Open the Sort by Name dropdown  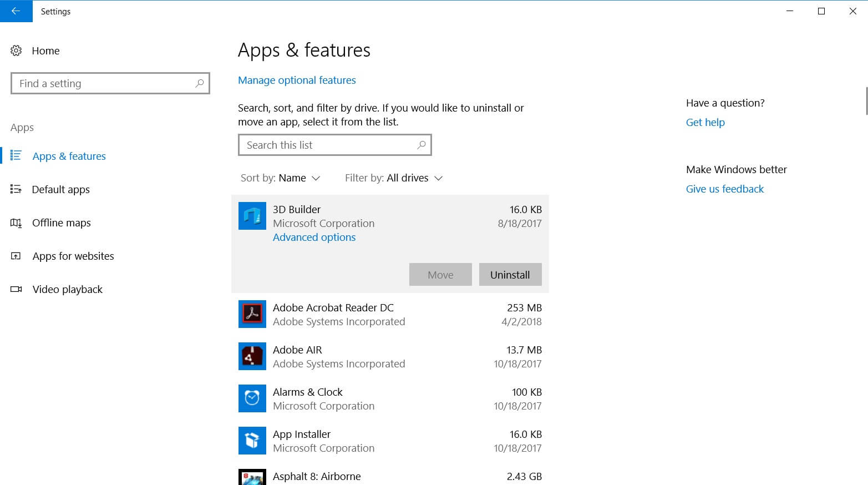280,178
